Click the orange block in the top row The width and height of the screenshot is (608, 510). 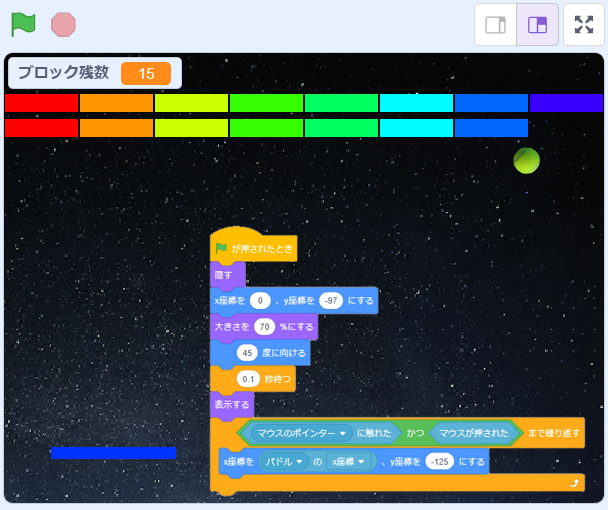[116, 103]
